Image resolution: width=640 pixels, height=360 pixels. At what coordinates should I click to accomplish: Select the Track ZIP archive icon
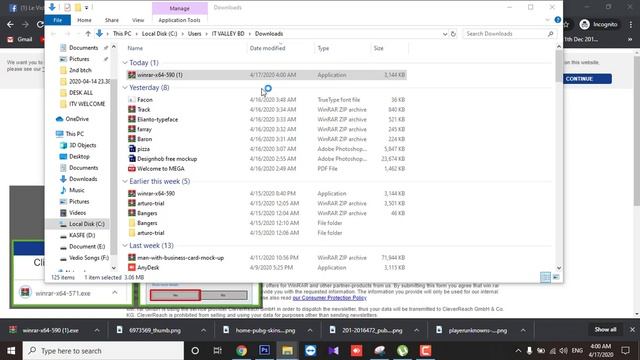(132, 109)
